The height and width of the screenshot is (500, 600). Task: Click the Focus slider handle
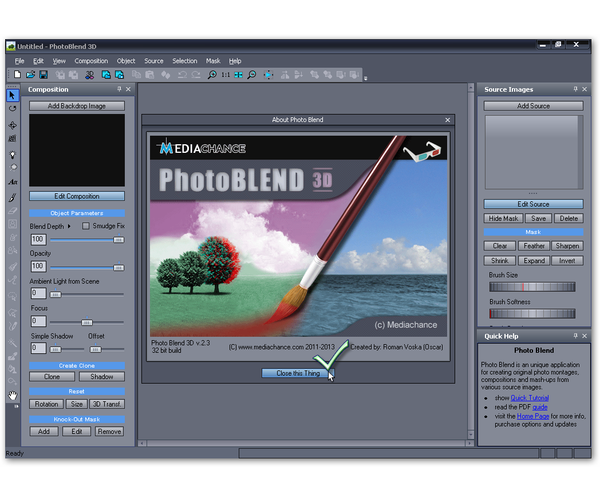pyautogui.click(x=87, y=322)
